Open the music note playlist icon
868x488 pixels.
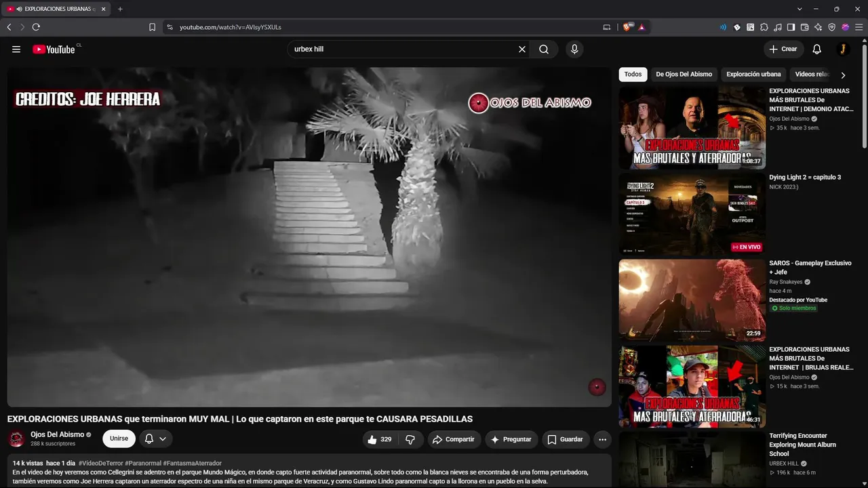coord(778,27)
